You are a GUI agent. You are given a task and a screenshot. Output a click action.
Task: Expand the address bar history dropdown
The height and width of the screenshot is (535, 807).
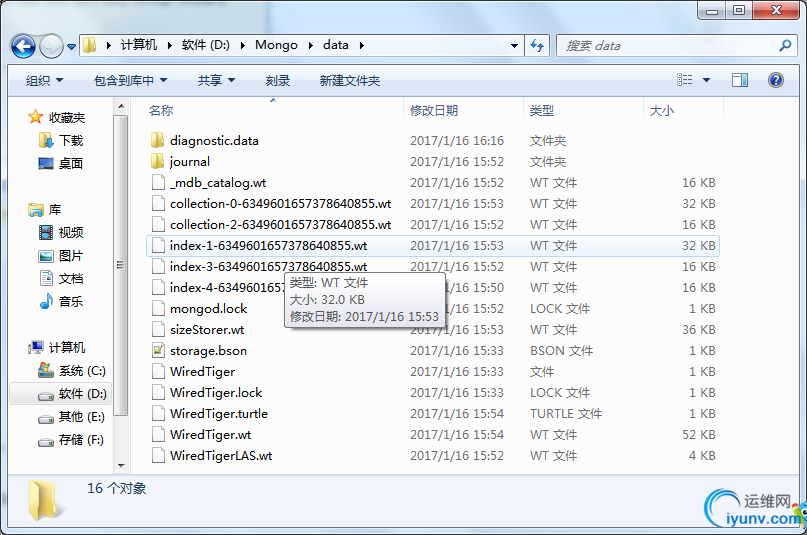(x=514, y=46)
